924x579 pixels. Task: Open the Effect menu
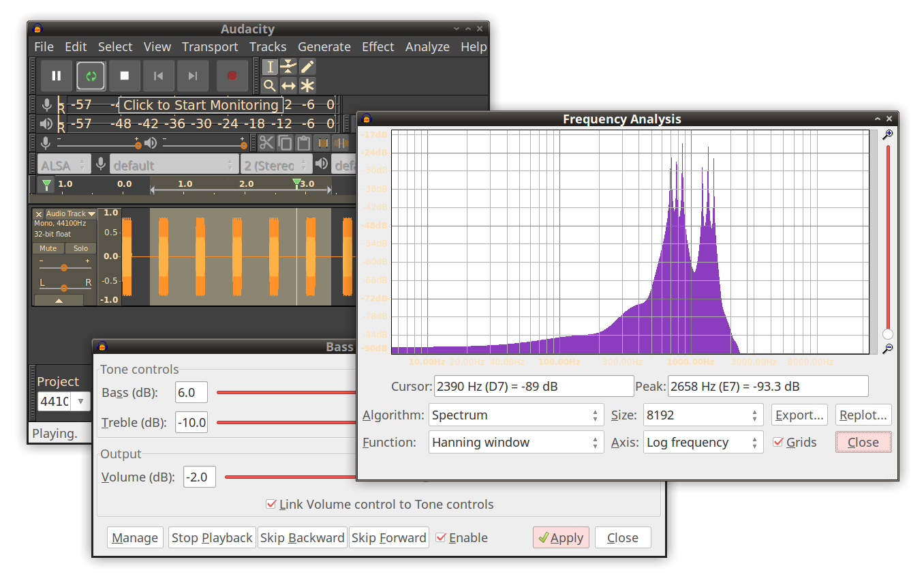pyautogui.click(x=378, y=46)
